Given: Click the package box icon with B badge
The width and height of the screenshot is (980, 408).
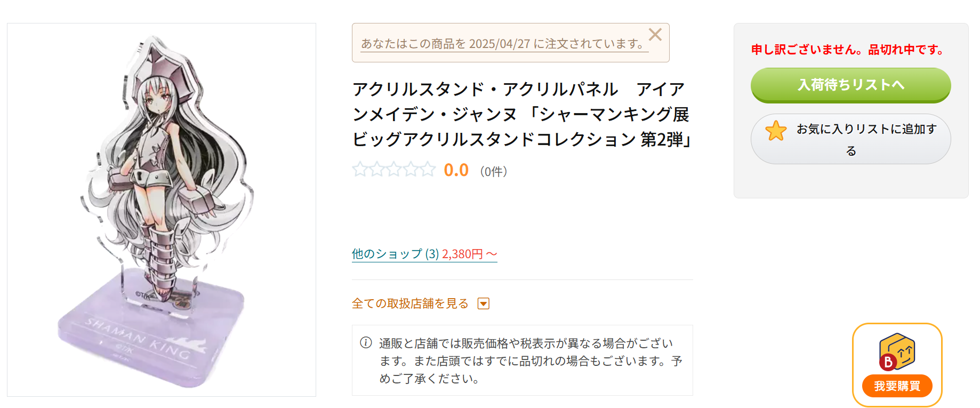Looking at the screenshot, I should [897, 351].
